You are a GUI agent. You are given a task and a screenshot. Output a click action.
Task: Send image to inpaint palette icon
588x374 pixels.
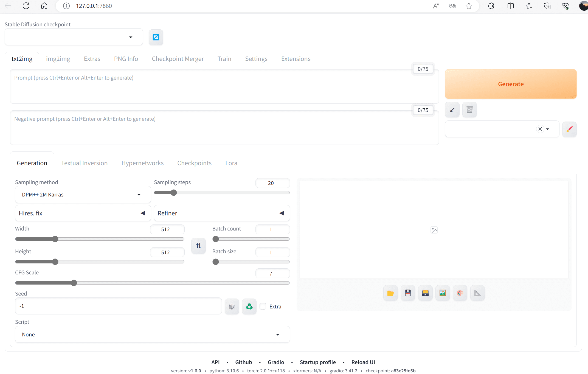pos(460,293)
